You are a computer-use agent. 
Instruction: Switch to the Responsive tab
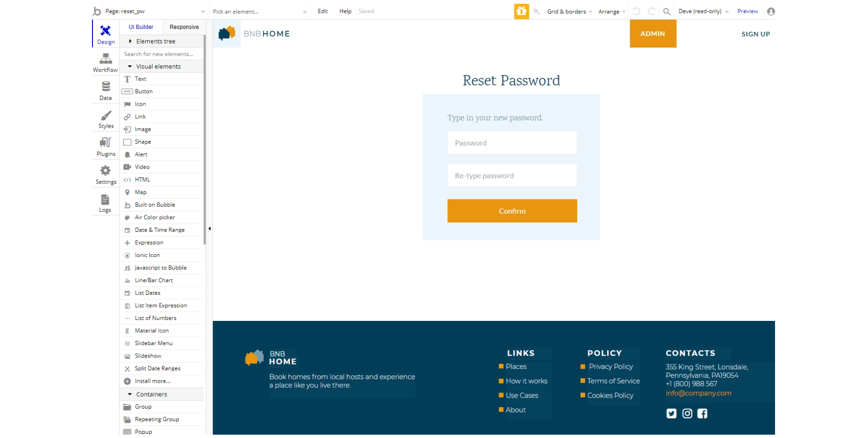[184, 27]
